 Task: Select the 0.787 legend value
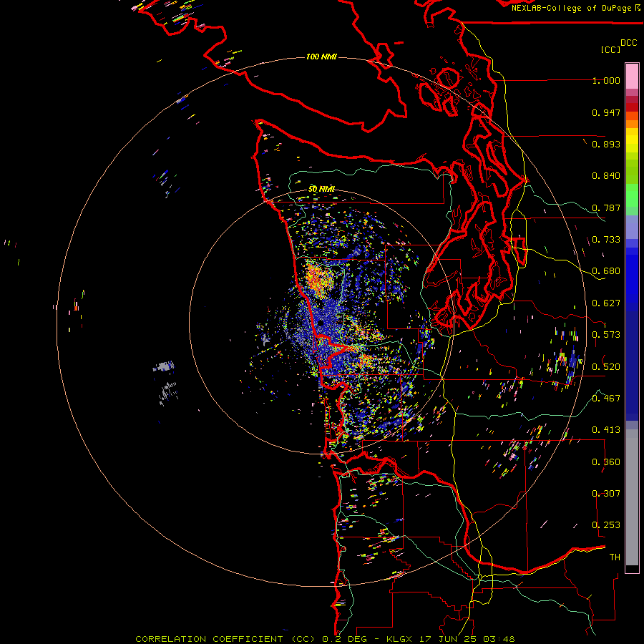[606, 208]
